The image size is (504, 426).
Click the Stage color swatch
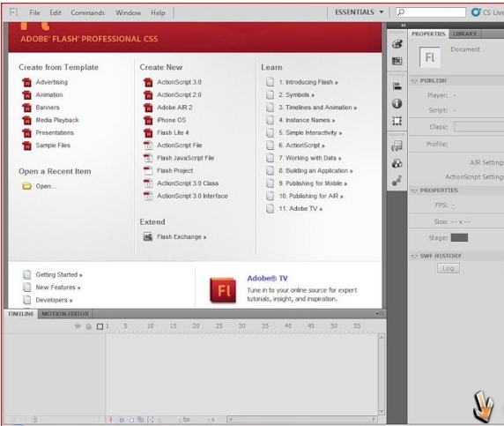pyautogui.click(x=459, y=238)
